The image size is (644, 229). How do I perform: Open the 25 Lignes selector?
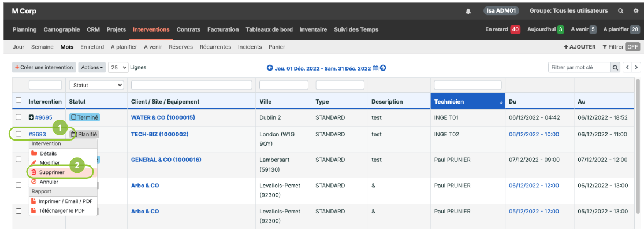pos(118,68)
